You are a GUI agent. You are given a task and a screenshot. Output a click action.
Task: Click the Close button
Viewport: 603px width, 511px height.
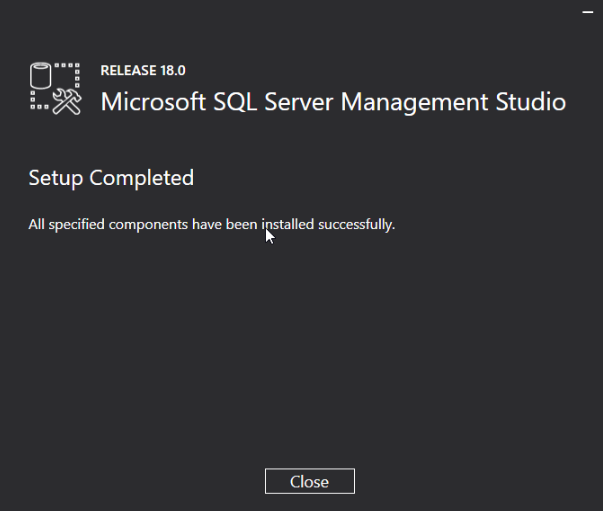coord(310,481)
